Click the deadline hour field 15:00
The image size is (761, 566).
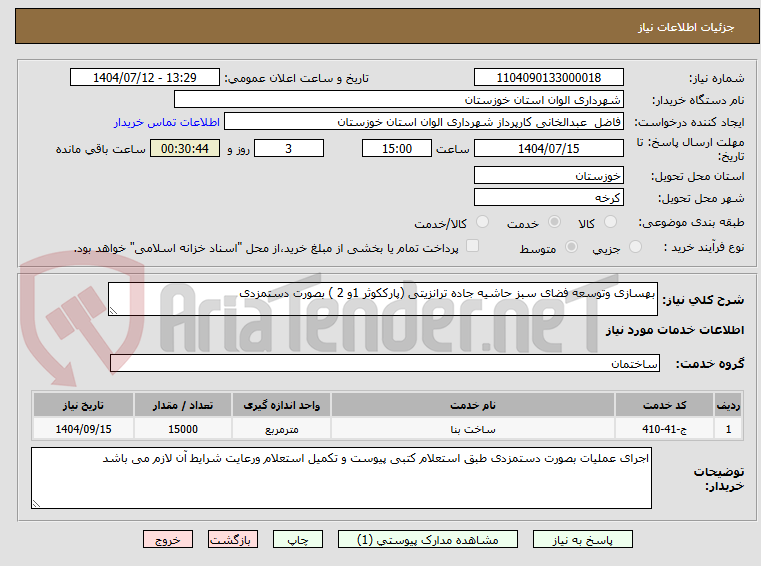click(x=397, y=149)
